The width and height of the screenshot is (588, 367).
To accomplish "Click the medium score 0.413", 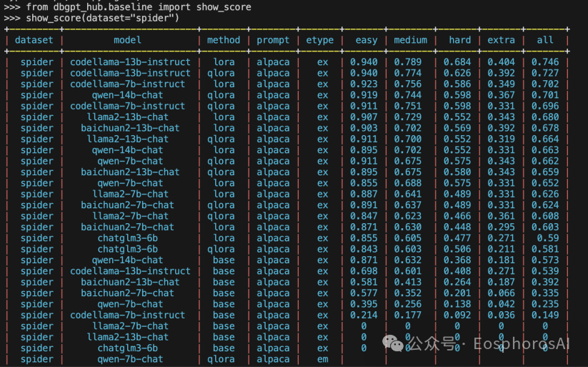I will click(x=408, y=282).
